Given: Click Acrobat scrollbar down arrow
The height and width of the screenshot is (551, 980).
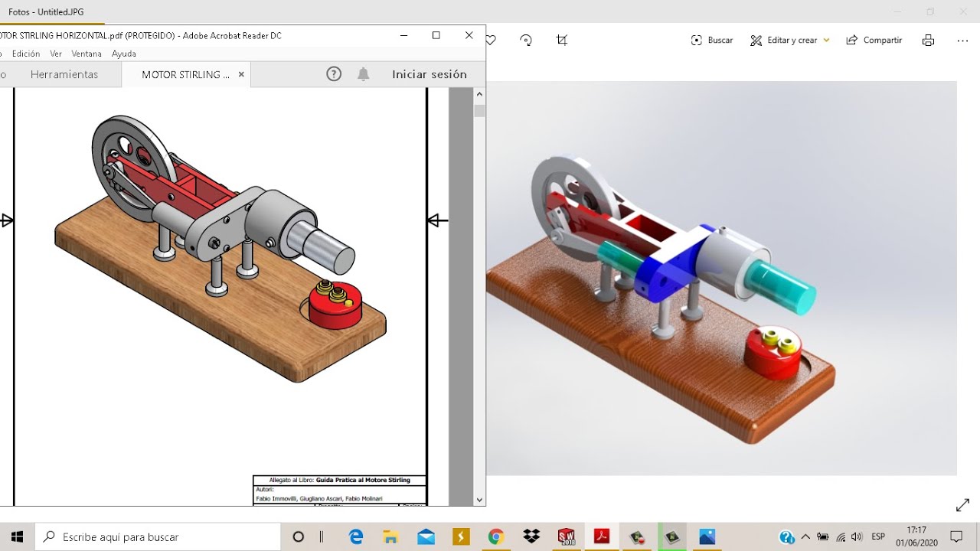Looking at the screenshot, I should pos(479,500).
